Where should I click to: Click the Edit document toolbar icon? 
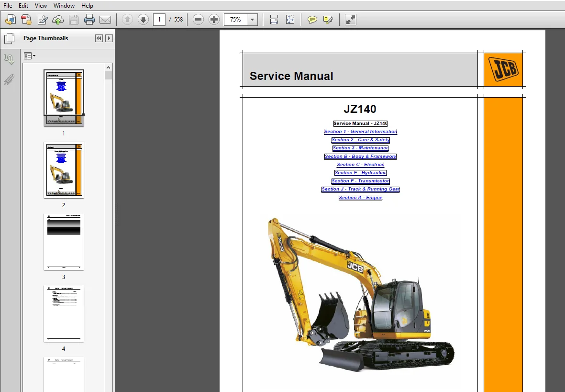(42, 20)
